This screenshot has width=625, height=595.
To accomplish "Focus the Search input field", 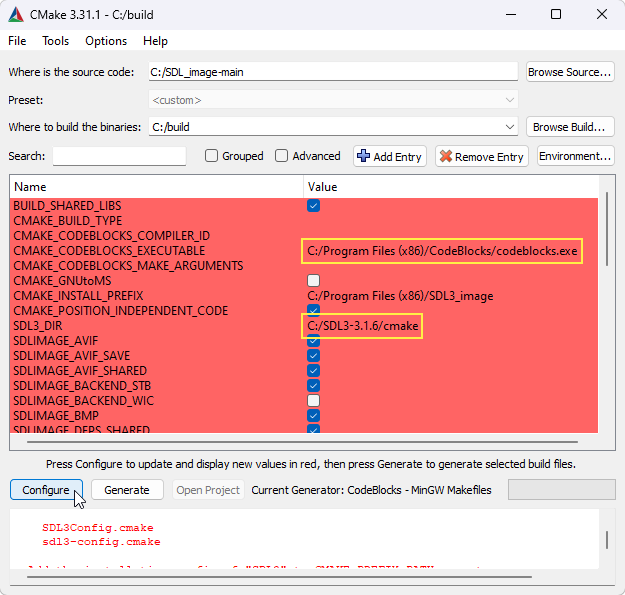I will 120,156.
